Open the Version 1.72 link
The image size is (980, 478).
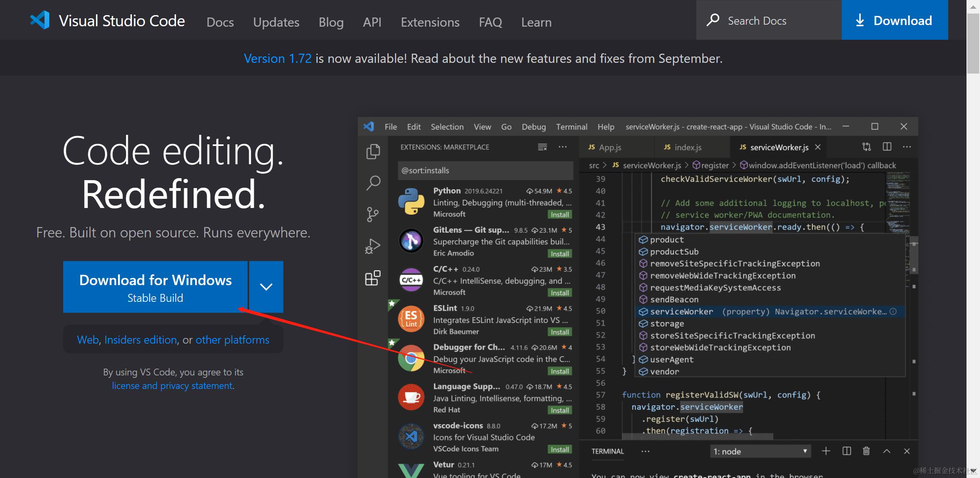tap(277, 58)
